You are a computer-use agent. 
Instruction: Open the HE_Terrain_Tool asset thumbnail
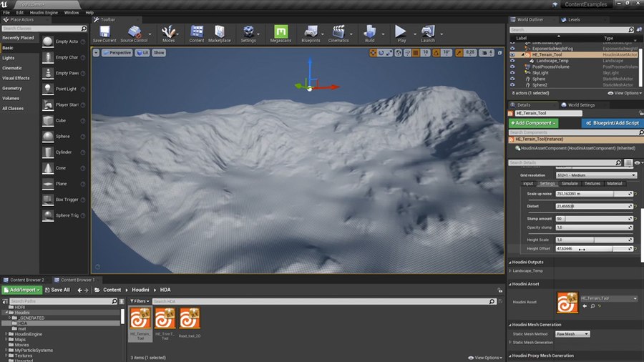pyautogui.click(x=140, y=318)
